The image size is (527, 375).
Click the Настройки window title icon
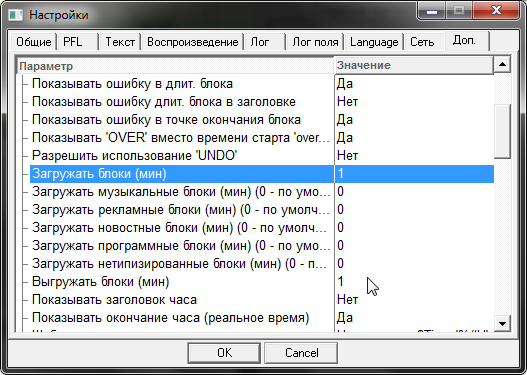(x=15, y=15)
